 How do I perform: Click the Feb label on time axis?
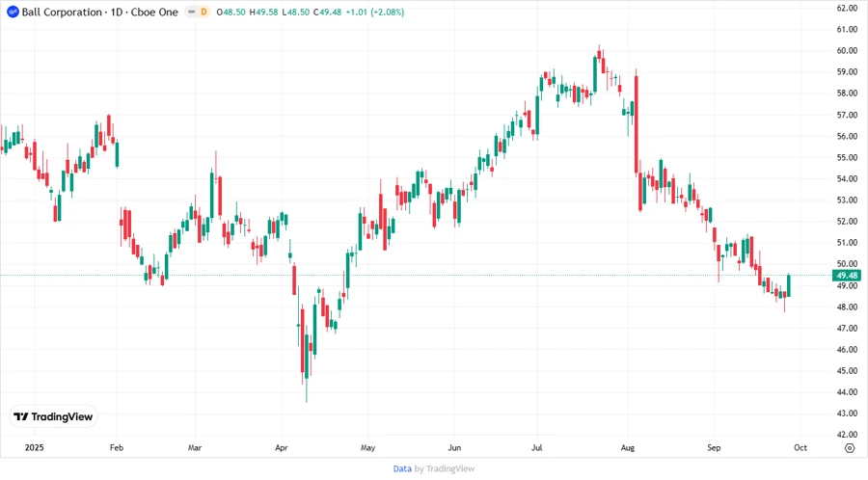click(117, 447)
